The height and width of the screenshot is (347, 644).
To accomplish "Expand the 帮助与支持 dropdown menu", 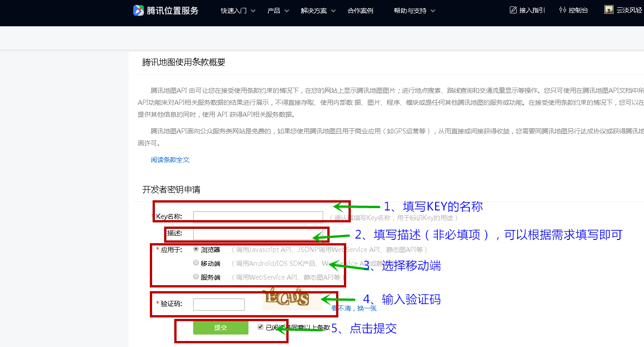I will (x=414, y=11).
